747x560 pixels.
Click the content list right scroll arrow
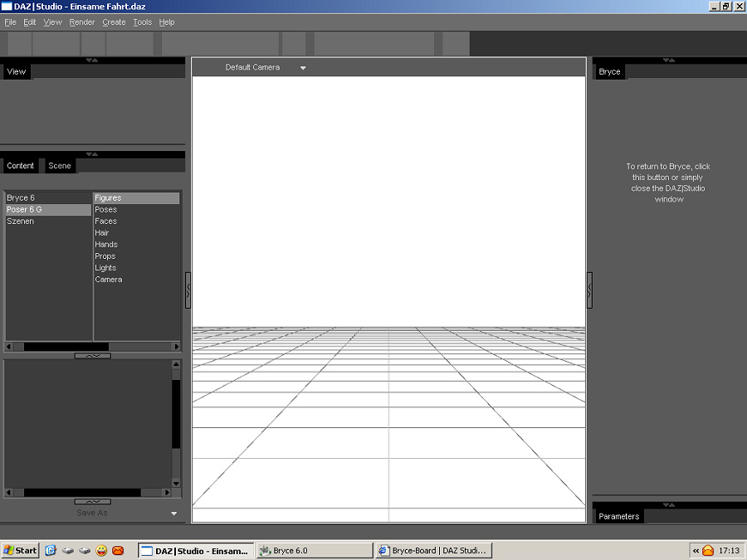tap(176, 347)
